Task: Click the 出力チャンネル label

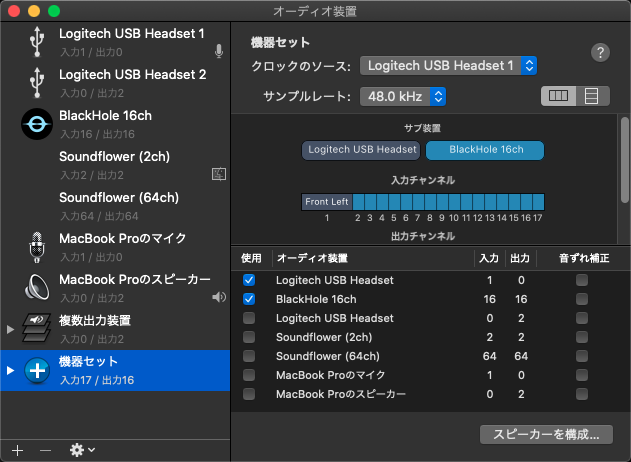Action: point(423,236)
